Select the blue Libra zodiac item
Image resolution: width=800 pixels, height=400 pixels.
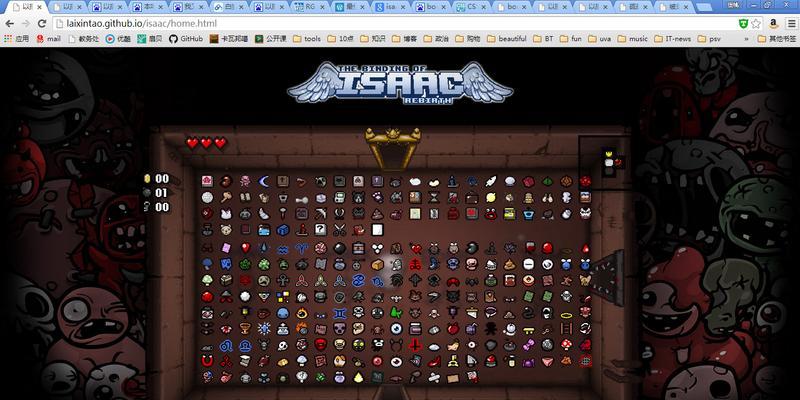[x=245, y=345]
